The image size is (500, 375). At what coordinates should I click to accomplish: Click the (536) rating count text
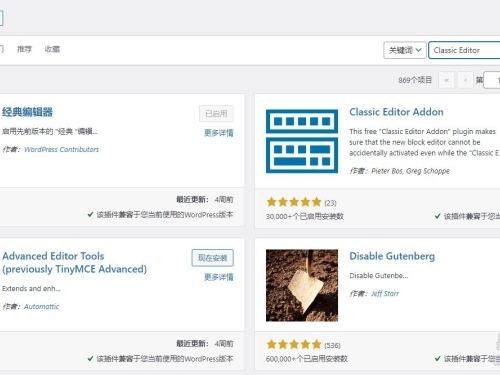332,345
